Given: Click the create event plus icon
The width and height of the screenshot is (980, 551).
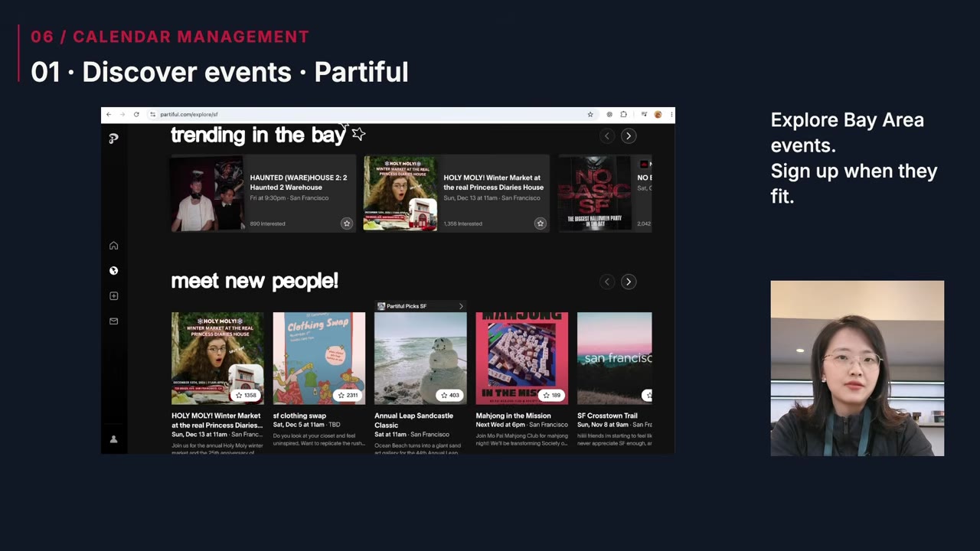Looking at the screenshot, I should pyautogui.click(x=113, y=296).
